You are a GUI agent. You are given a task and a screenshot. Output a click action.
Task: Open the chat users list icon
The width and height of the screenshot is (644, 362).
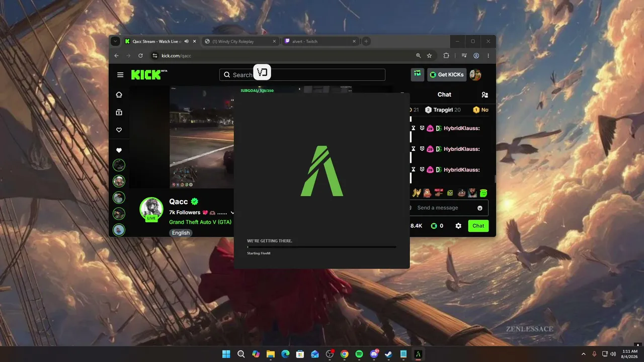tap(485, 95)
